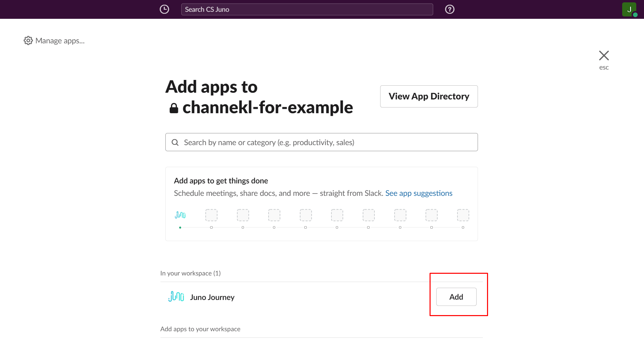Screen dimensions: 644x346
Task: Click the search by name or category field
Action: tap(321, 142)
